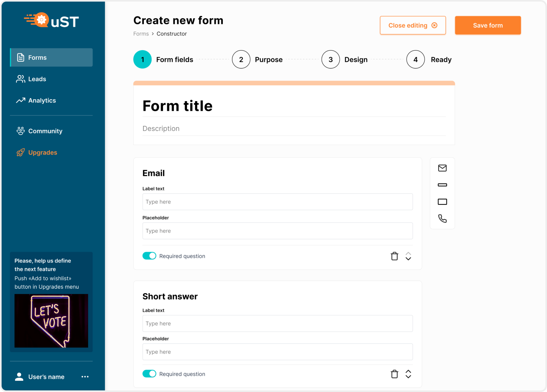
Task: Click the uST logo
Action: coord(52,21)
